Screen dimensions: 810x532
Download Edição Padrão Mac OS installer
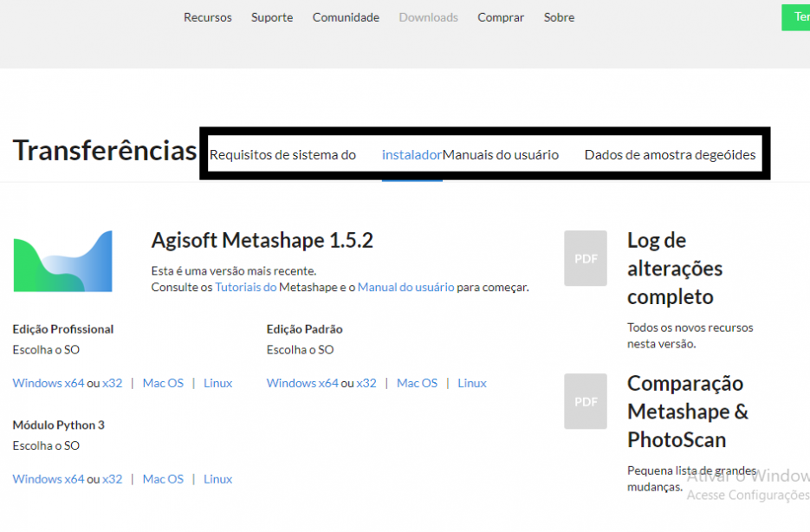pyautogui.click(x=418, y=383)
